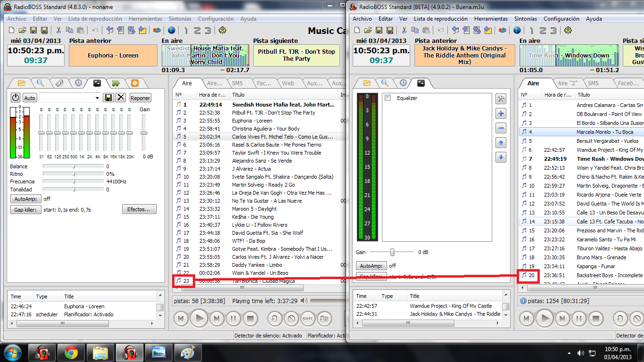This screenshot has height=362, width=644.
Task: Move effect up with blue up arrow
Action: pyautogui.click(x=501, y=143)
